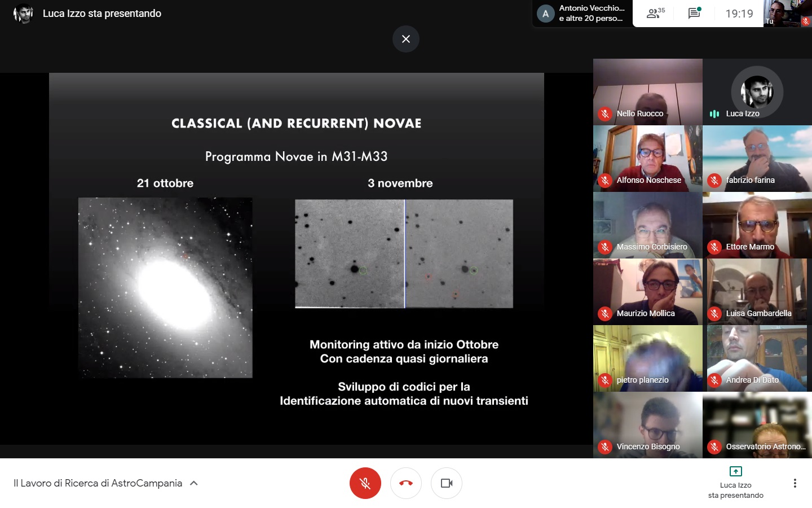Select Ettore Marmo video tile
Image resolution: width=812 pixels, height=508 pixels.
tap(757, 225)
